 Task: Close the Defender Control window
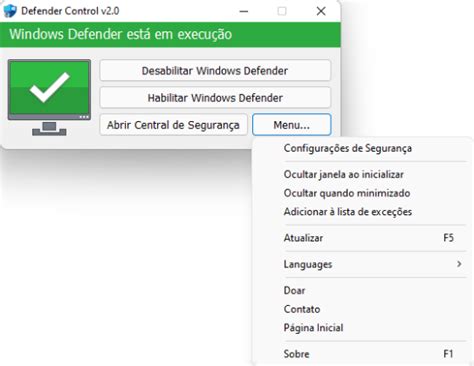tap(321, 11)
